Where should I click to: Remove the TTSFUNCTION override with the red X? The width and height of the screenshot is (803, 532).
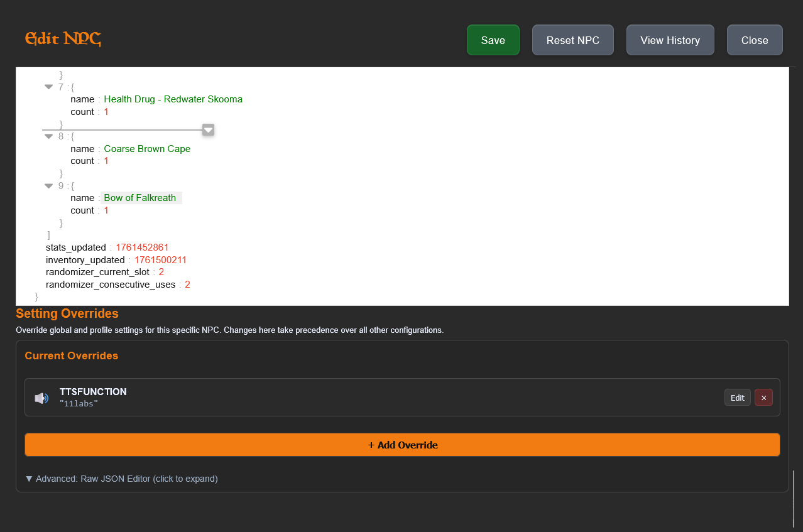(x=763, y=398)
